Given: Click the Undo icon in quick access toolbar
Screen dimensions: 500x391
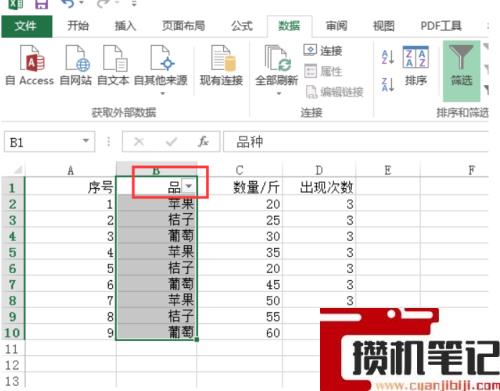Looking at the screenshot, I should pyautogui.click(x=68, y=4).
